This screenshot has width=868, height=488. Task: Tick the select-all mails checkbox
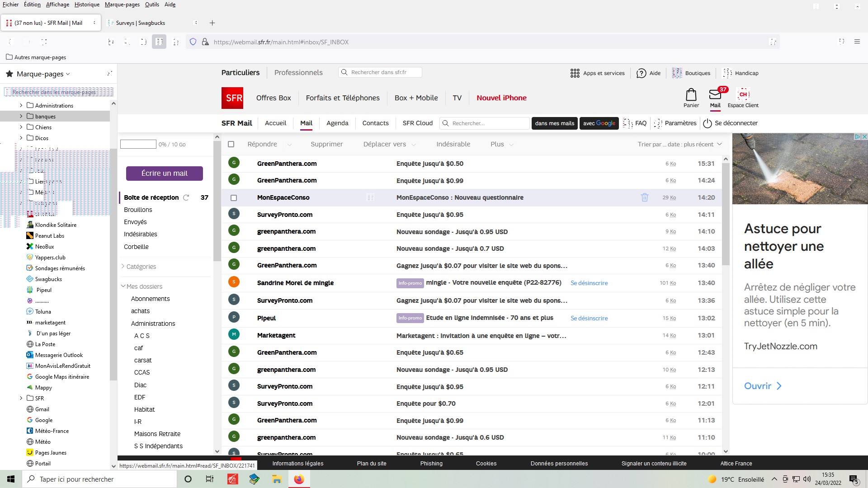231,144
